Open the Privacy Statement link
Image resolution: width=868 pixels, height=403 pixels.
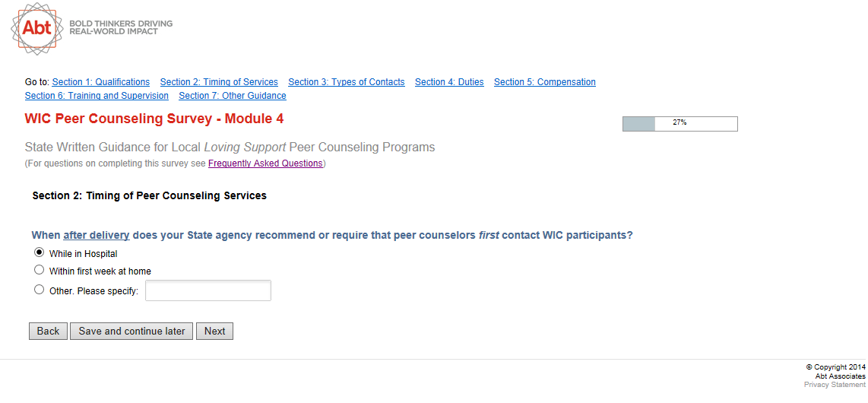pyautogui.click(x=835, y=385)
